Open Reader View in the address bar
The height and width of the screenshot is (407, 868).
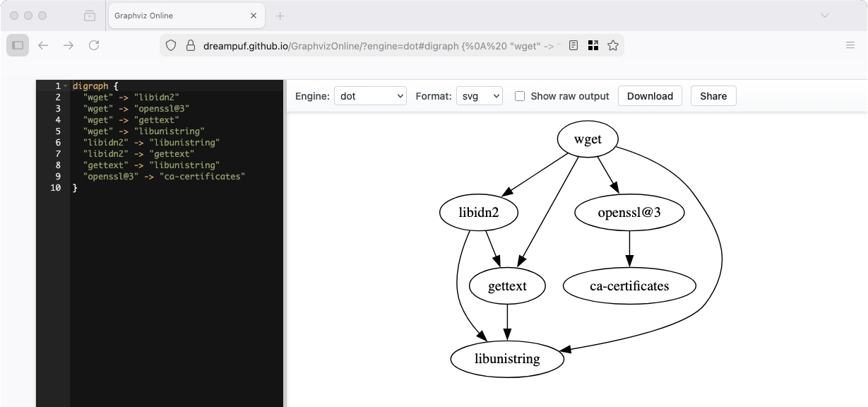tap(572, 45)
